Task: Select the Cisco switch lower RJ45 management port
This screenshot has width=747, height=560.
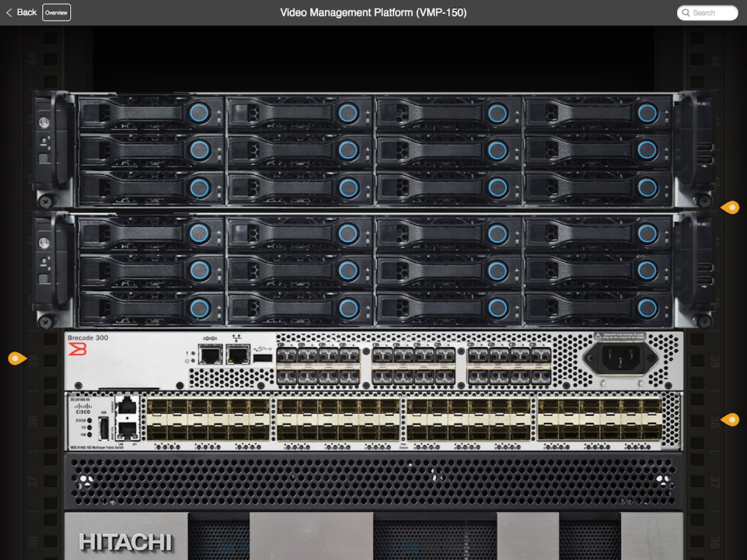Action: click(127, 430)
